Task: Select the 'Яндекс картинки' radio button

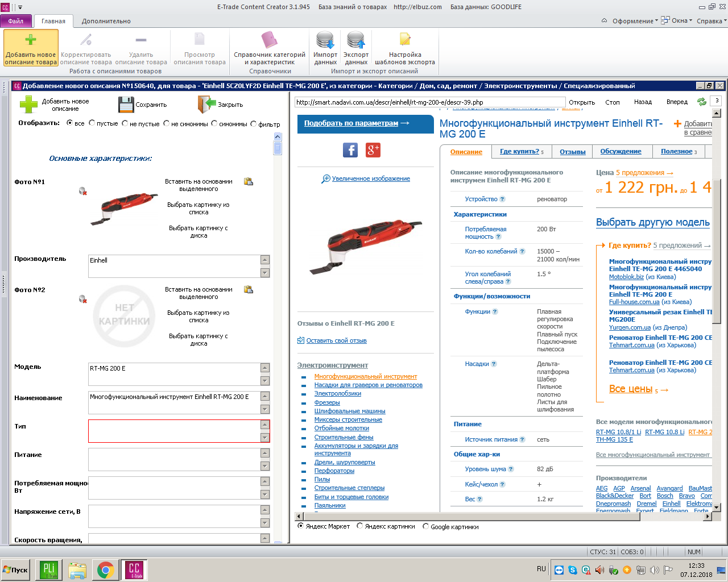Action: (360, 526)
